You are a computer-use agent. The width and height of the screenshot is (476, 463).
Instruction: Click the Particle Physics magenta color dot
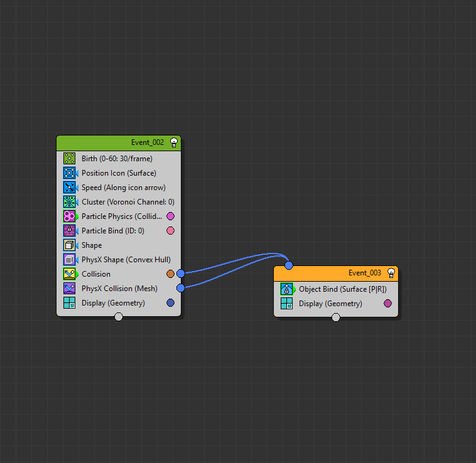(170, 216)
